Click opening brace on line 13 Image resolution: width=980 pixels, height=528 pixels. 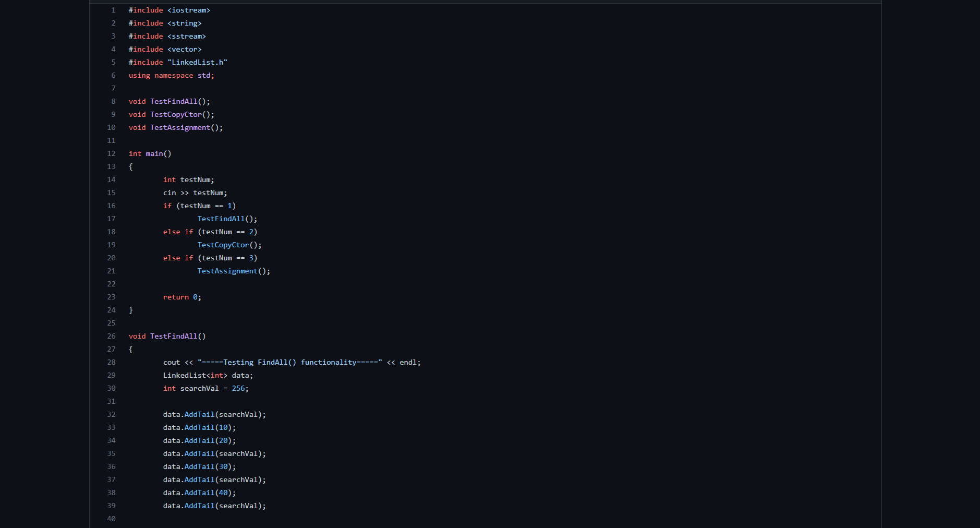point(131,166)
